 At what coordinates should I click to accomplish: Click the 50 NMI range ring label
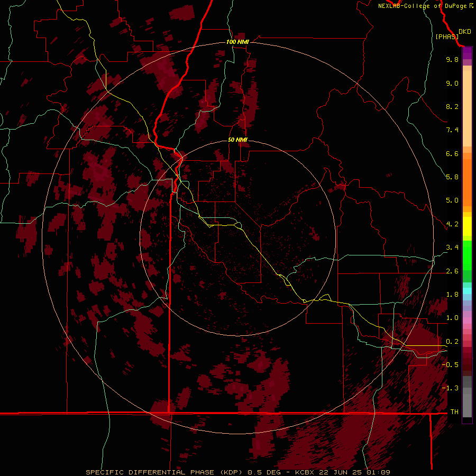pyautogui.click(x=237, y=140)
